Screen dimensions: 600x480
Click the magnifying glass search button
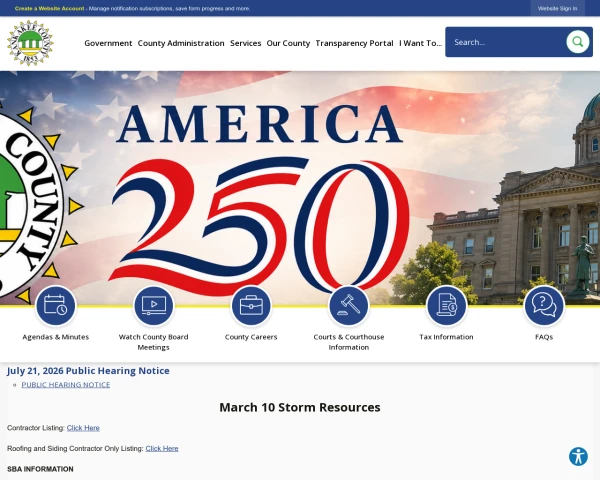[577, 42]
